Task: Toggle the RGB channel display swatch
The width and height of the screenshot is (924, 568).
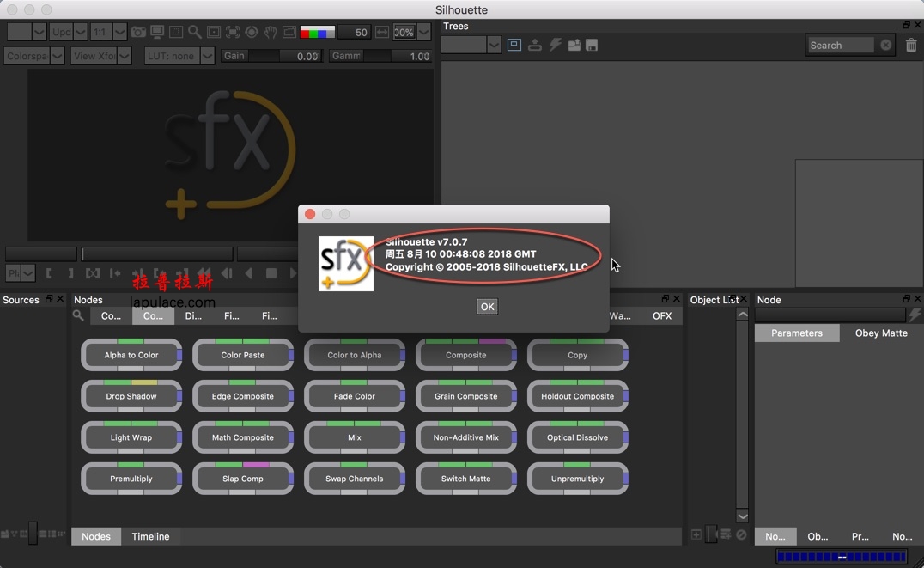Action: pyautogui.click(x=317, y=32)
